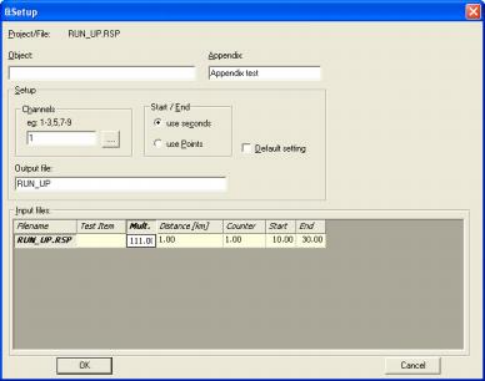Click the Counter cell of RUN_UP.RSP
Screen dimensions: 485x382
[244, 240]
